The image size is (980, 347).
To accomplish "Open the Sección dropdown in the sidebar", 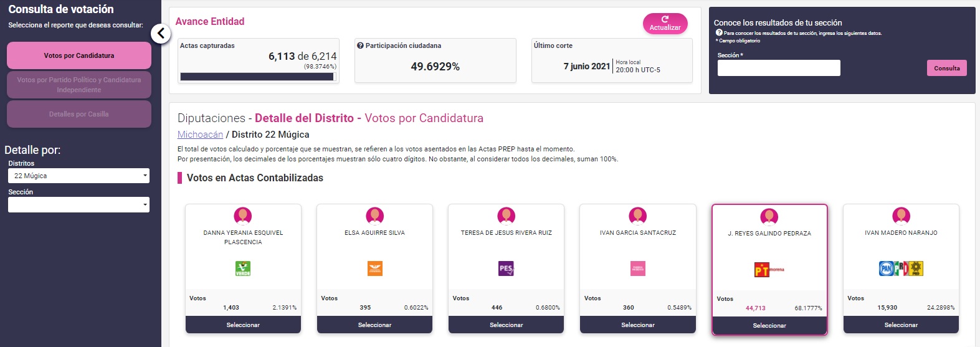I will [x=78, y=204].
